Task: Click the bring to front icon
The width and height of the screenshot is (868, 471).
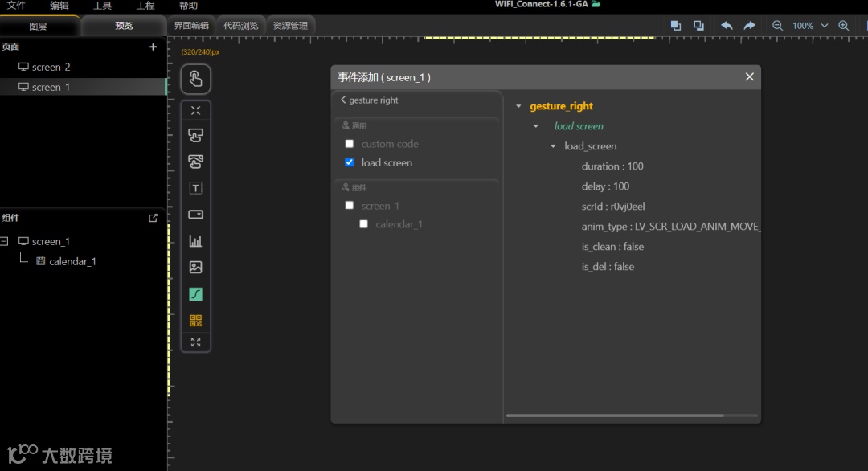Action: coord(675,26)
